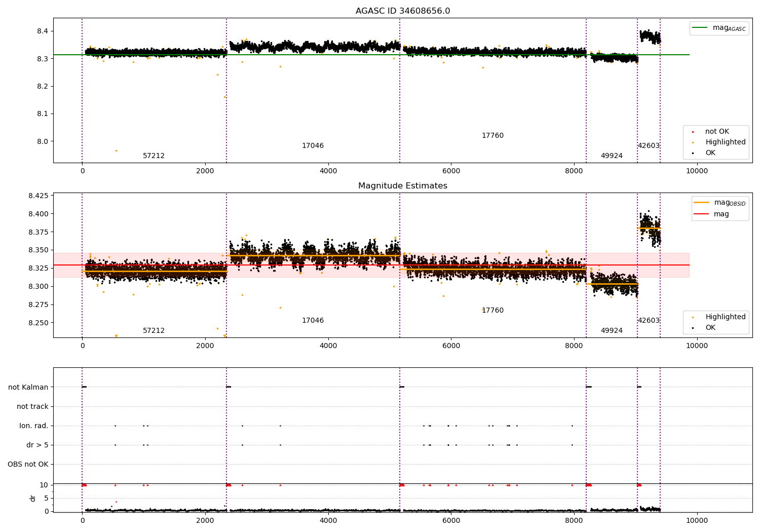Click the 'dr' axis label in bottom panel
Viewport: 760px width, 532px height.
point(33,498)
